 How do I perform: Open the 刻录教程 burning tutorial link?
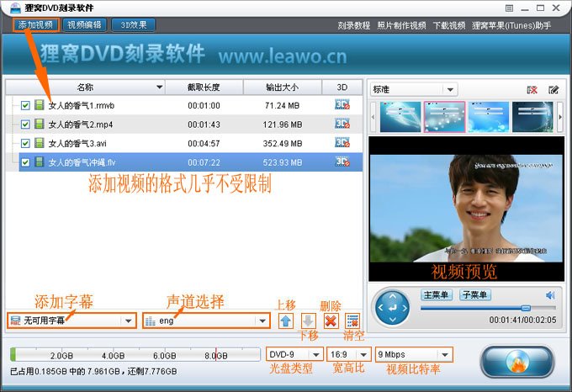tap(354, 25)
